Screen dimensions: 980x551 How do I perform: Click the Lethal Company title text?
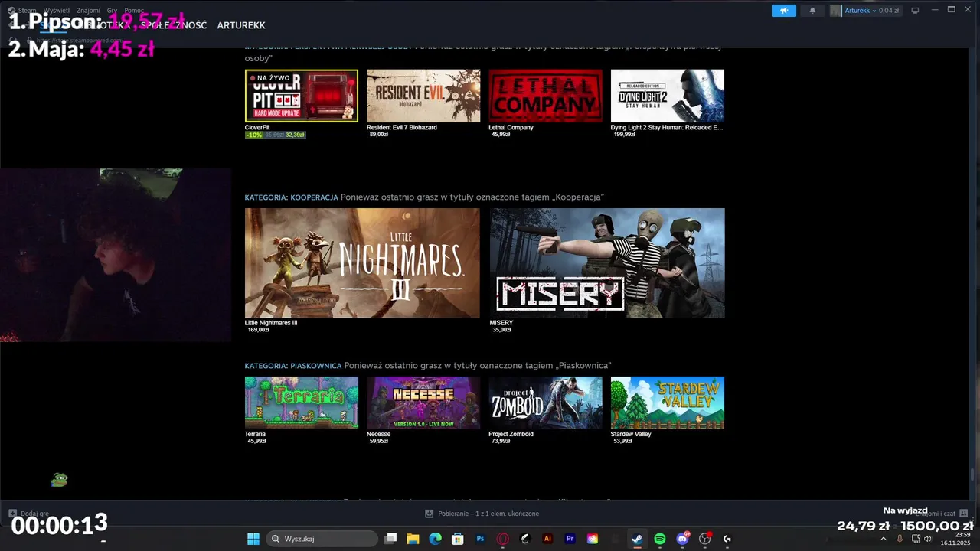coord(511,128)
